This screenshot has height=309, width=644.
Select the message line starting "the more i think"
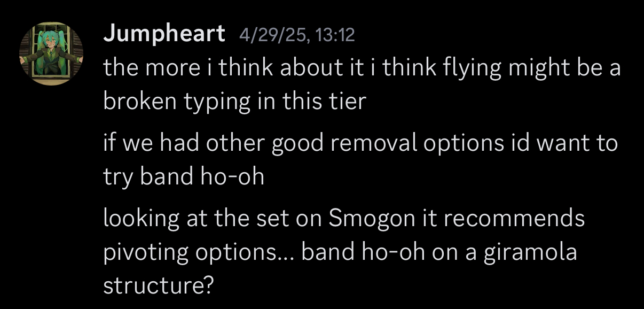[x=362, y=68]
